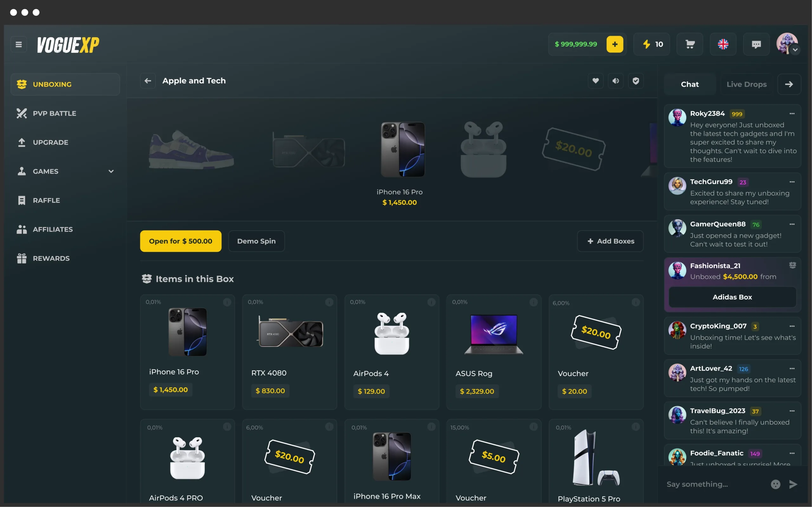The image size is (812, 507).
Task: Expand the Games sidebar submenu
Action: pyautogui.click(x=111, y=171)
